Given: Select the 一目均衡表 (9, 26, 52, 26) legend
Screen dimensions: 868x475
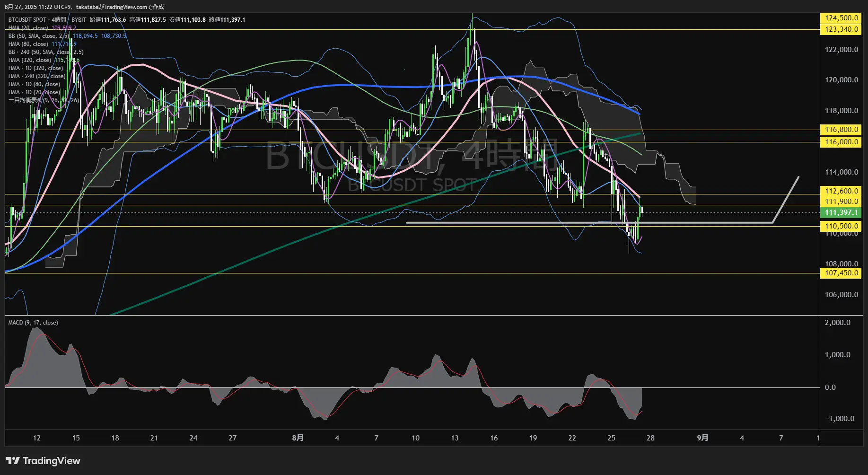Looking at the screenshot, I should [44, 100].
